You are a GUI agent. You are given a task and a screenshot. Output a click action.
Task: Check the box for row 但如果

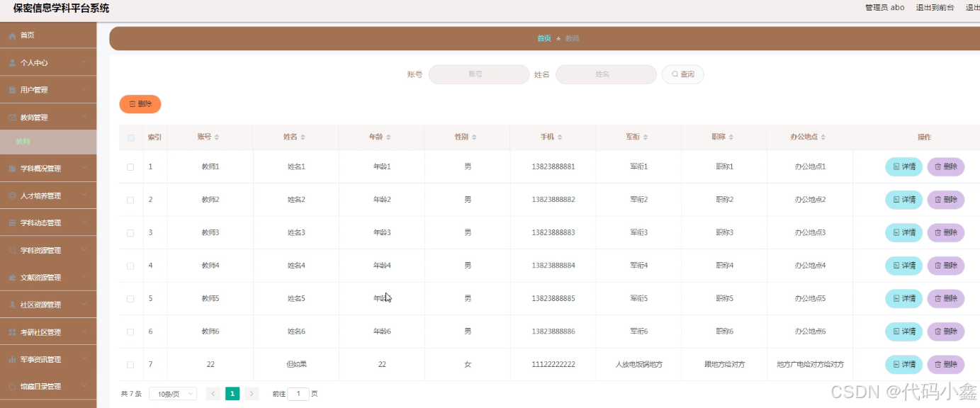pos(130,365)
